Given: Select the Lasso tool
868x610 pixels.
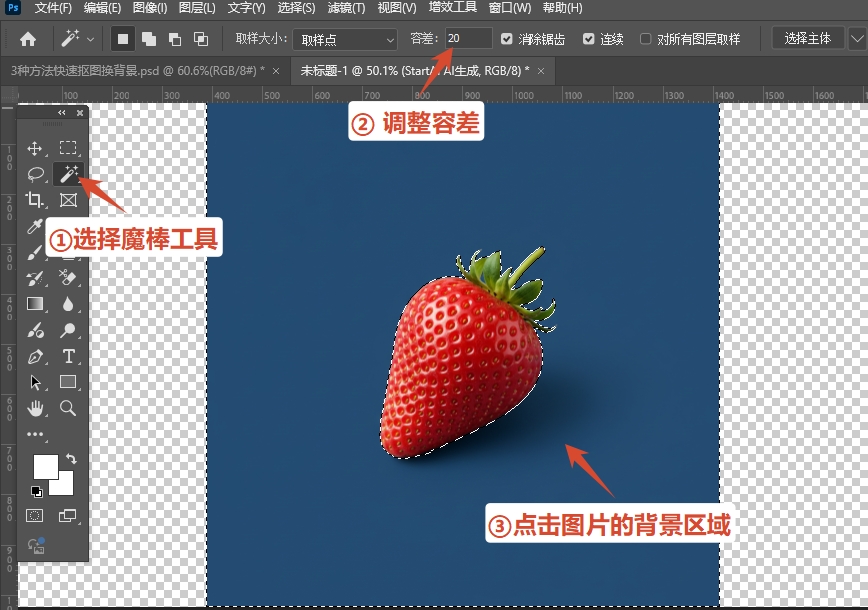Looking at the screenshot, I should click(x=35, y=173).
